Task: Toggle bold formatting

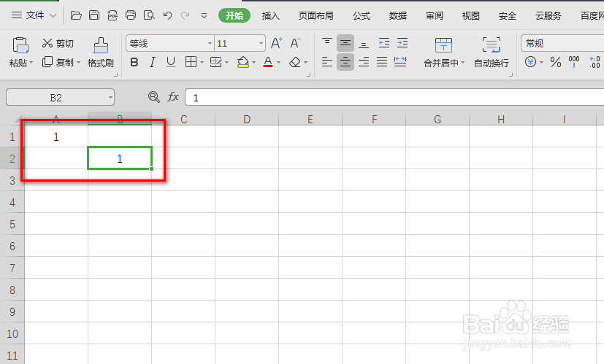Action: coord(134,62)
